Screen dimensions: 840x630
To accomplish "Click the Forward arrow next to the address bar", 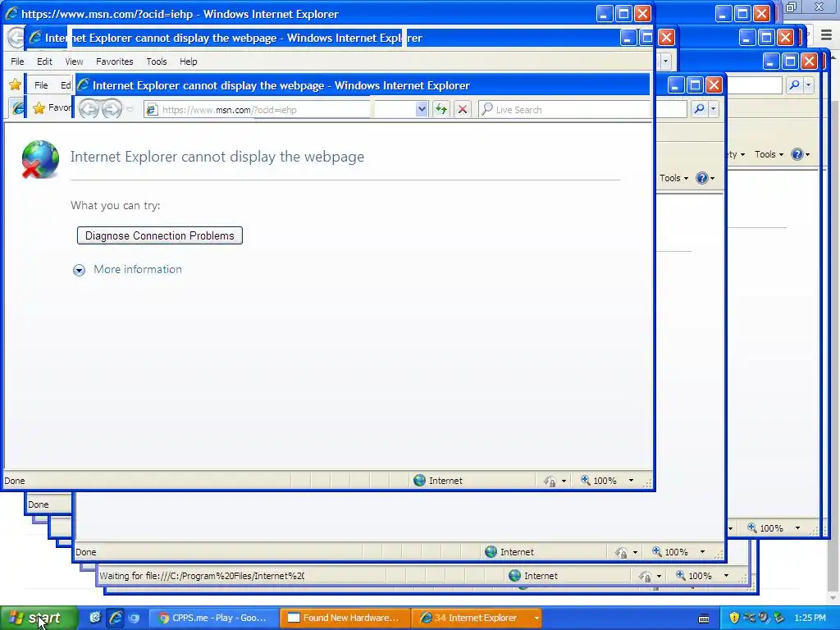I will 112,109.
